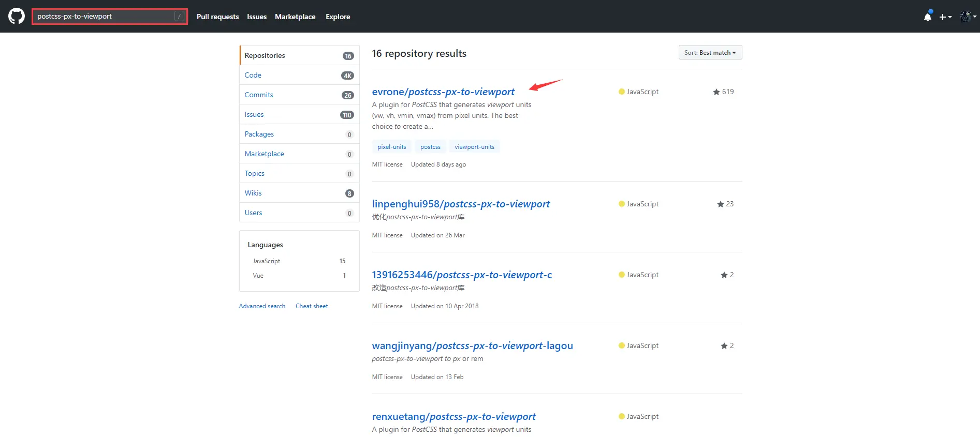Filter results by the viewport-units topic tag
The height and width of the screenshot is (437, 980).
(x=474, y=147)
